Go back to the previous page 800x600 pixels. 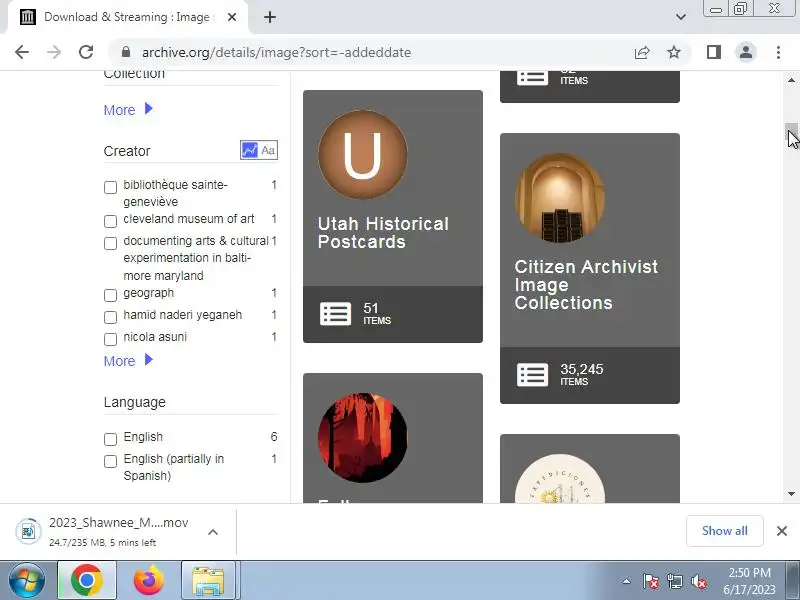(22, 52)
